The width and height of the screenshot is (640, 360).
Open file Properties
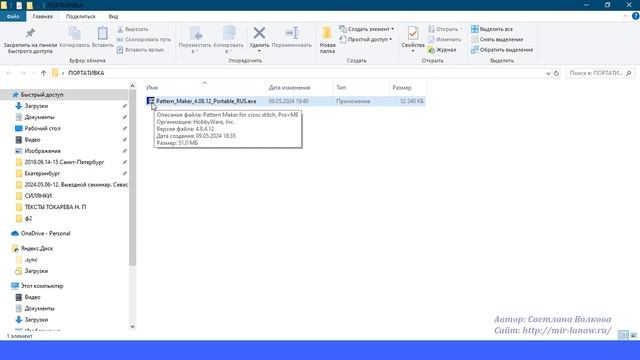point(413,39)
